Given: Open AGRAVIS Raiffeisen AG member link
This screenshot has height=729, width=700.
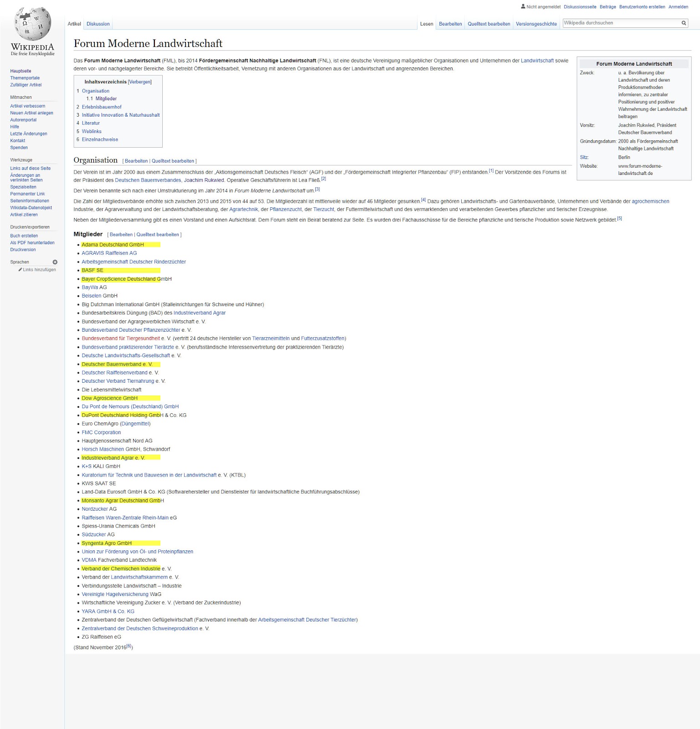Looking at the screenshot, I should click(x=109, y=253).
